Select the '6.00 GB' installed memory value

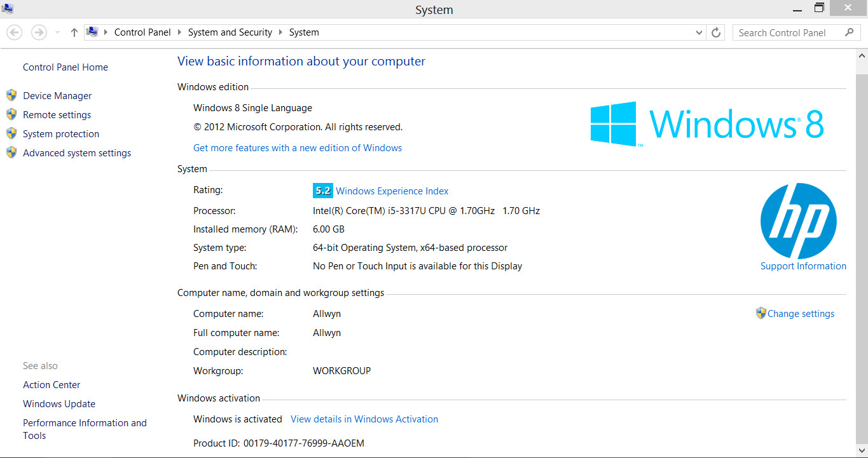[x=329, y=229]
